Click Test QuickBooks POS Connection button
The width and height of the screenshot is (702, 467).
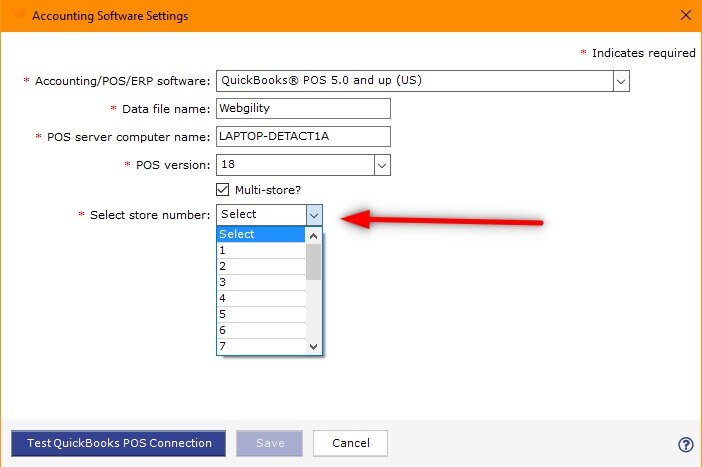119,443
